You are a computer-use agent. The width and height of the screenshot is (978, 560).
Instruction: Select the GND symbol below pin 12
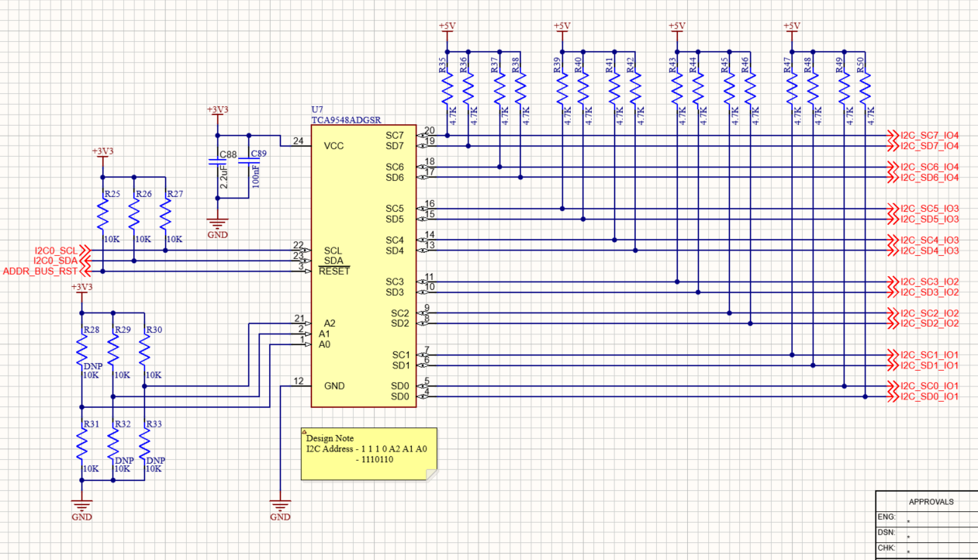point(280,508)
